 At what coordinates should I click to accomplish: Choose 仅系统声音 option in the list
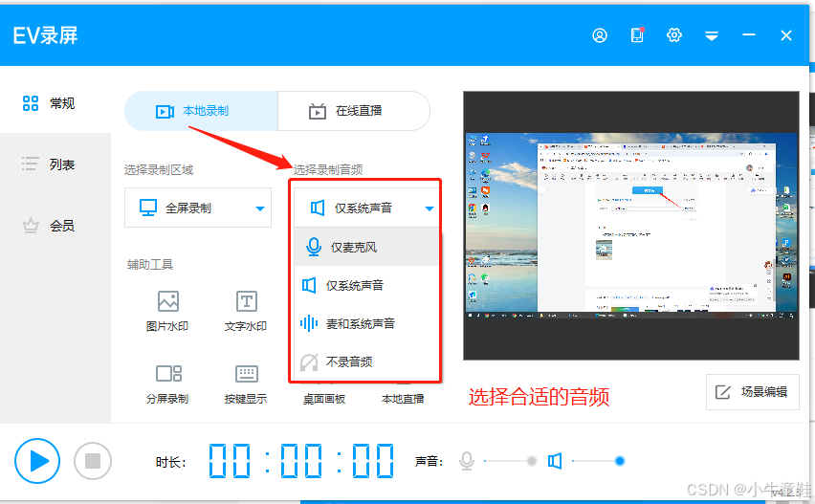click(x=366, y=285)
